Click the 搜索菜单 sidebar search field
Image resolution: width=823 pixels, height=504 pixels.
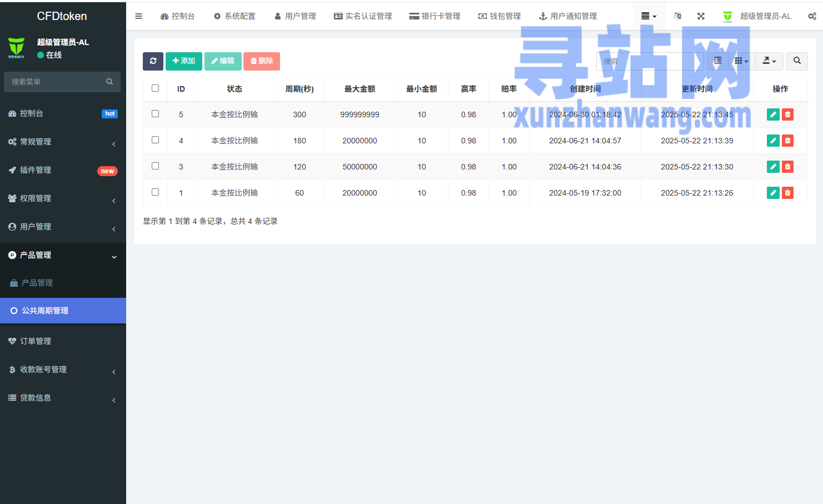56,82
